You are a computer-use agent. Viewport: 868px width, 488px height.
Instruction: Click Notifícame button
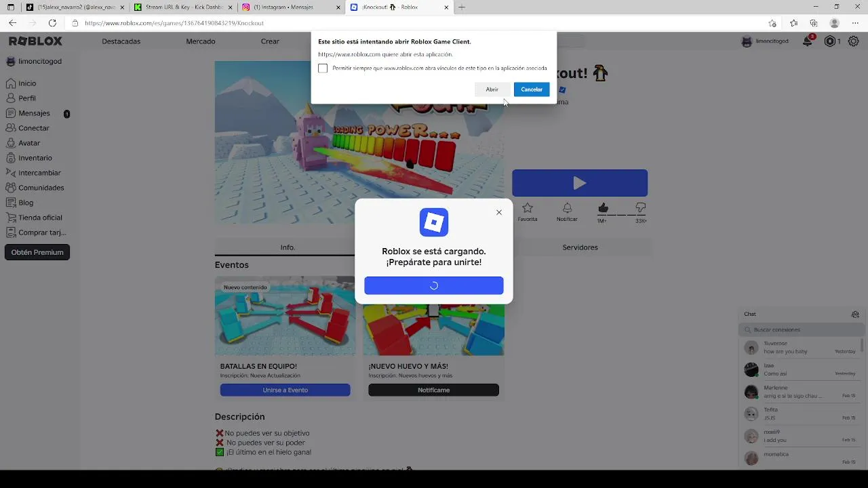433,390
